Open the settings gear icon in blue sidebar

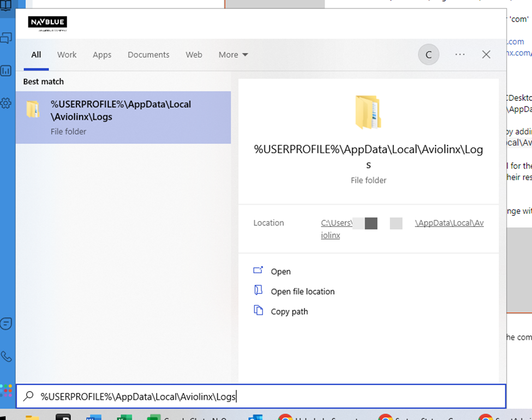(6, 103)
